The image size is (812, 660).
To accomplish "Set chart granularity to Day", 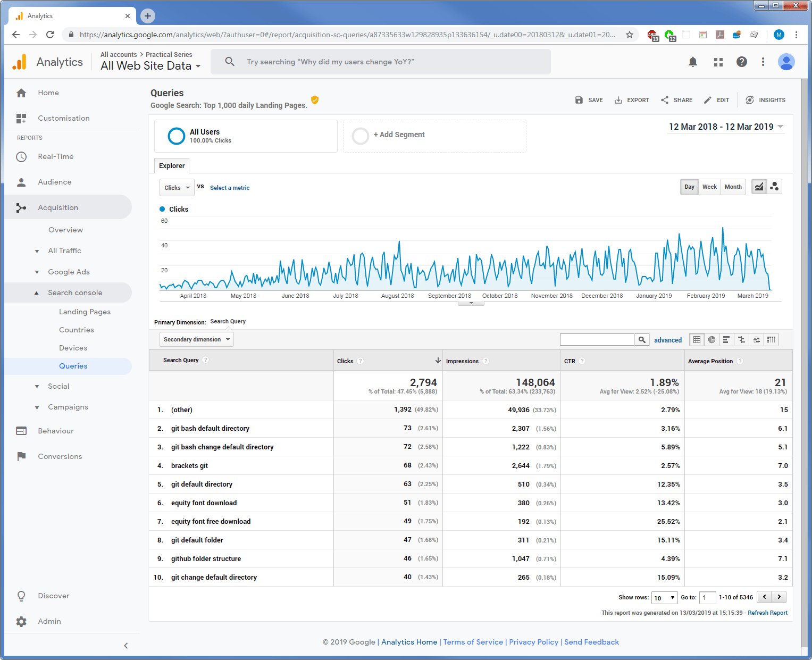I will pos(689,187).
